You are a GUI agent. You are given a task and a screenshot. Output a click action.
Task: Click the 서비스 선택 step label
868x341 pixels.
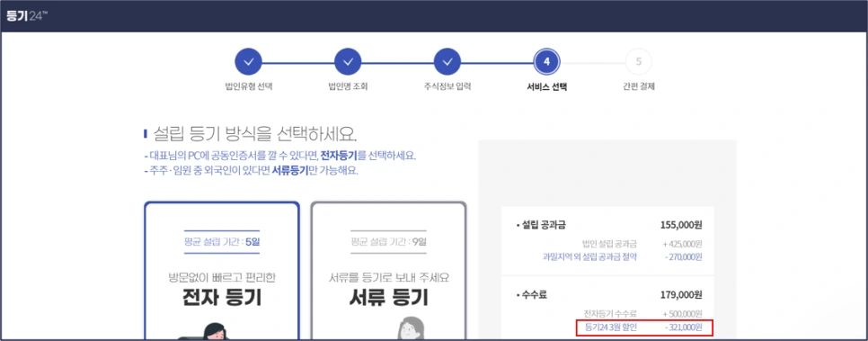(546, 87)
